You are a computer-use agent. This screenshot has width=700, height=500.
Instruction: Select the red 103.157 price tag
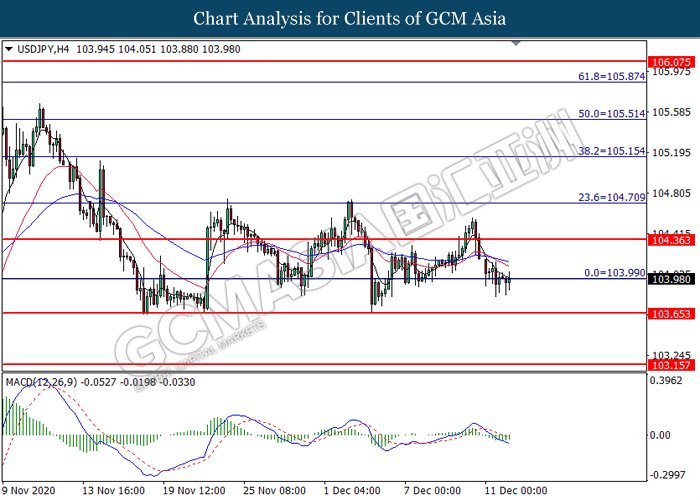tap(670, 365)
